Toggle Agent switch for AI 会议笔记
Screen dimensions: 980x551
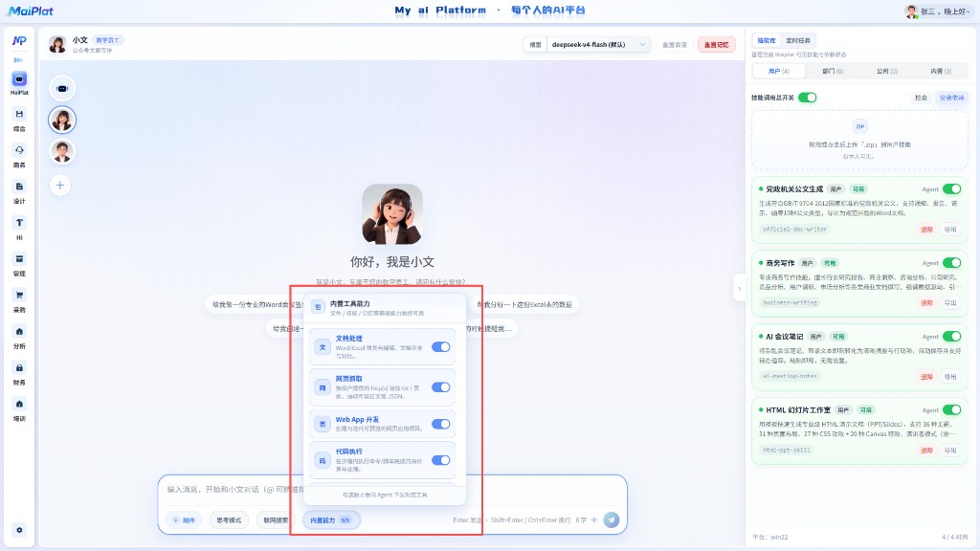[x=952, y=336]
